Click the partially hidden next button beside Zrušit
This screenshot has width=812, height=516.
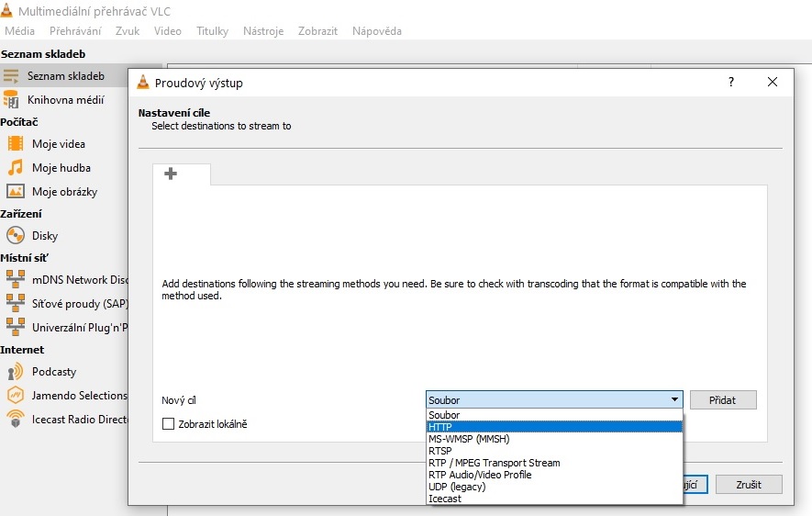tap(695, 485)
